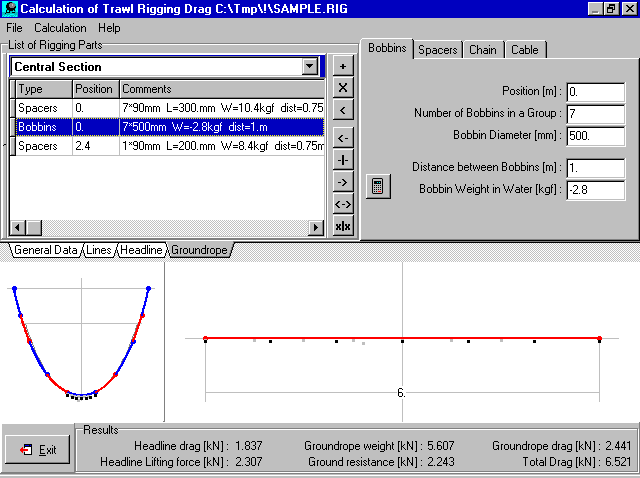This screenshot has height=478, width=640.
Task: Click the 'x|x' button below the arrows
Action: pyautogui.click(x=343, y=226)
